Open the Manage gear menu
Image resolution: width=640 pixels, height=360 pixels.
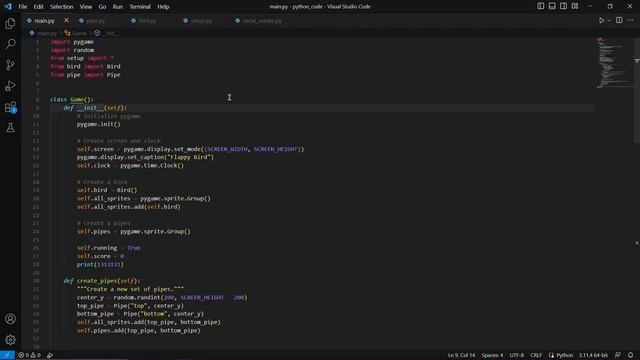tap(10, 340)
